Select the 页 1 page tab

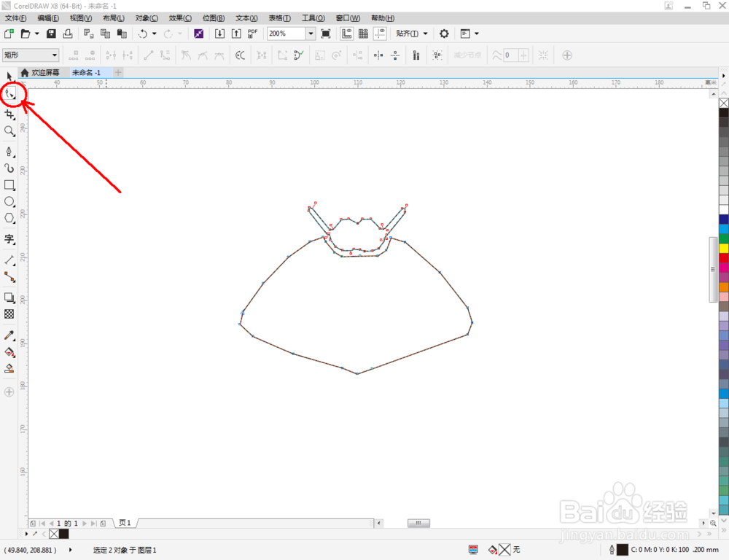click(125, 523)
